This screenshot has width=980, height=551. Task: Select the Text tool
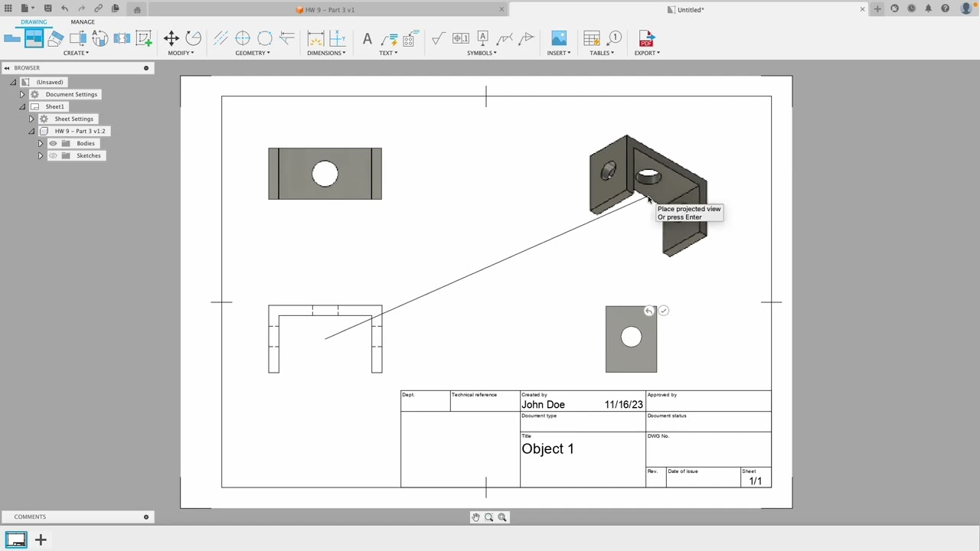click(x=367, y=38)
